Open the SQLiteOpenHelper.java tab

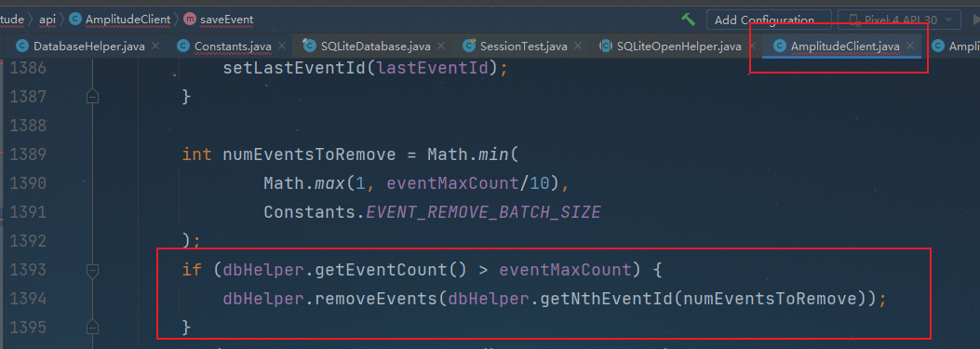pyautogui.click(x=670, y=47)
